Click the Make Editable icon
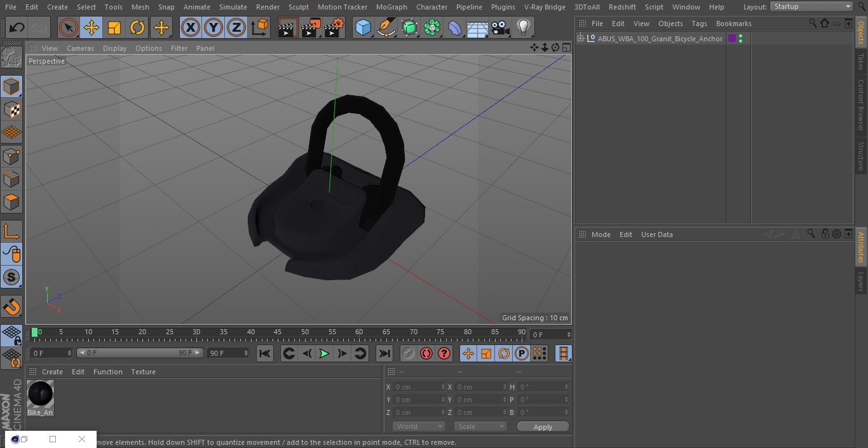868x448 pixels. coord(11,58)
